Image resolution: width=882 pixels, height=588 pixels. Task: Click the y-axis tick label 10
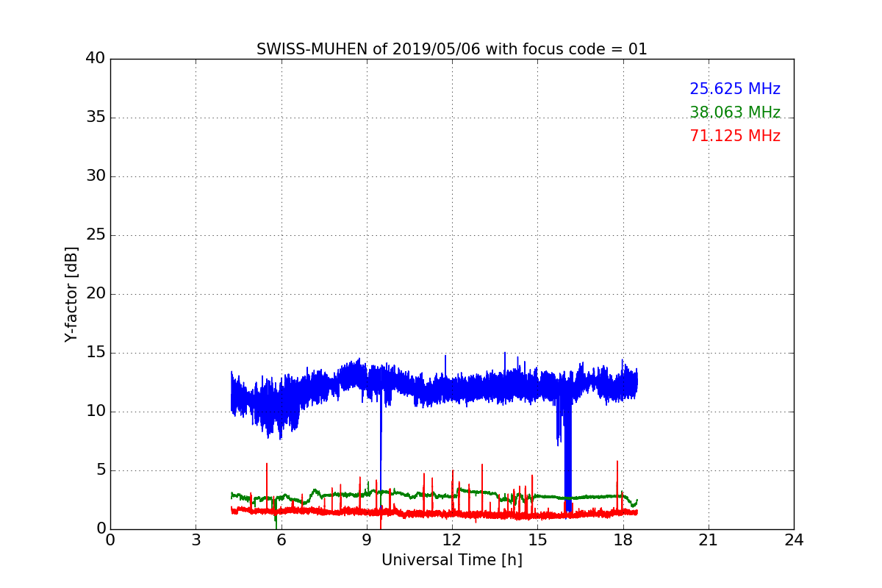(x=96, y=412)
